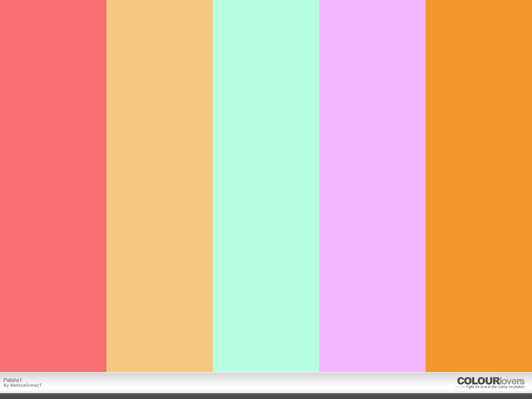
Task: Click the tagline 'Fight for love in the colour revolution'
Action: 495,387
